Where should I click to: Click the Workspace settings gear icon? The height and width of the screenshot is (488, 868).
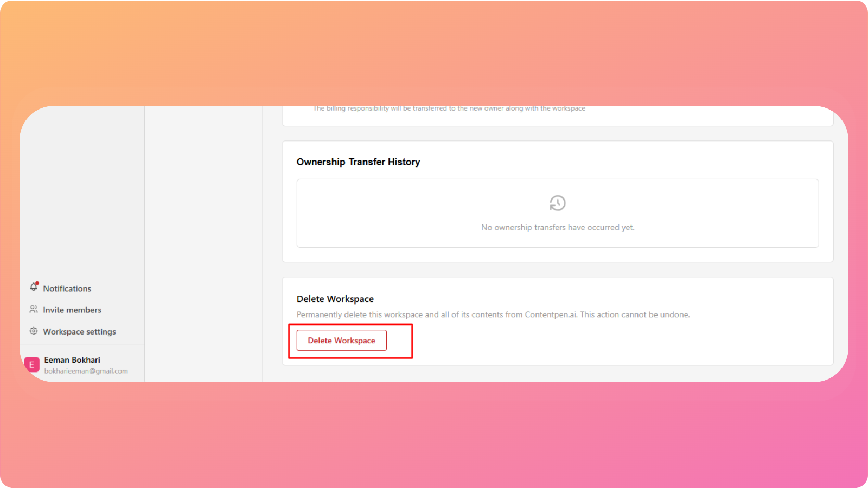coord(34,331)
